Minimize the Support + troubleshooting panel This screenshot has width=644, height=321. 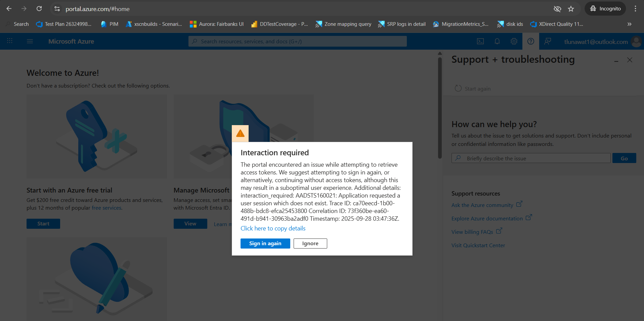[x=616, y=61]
